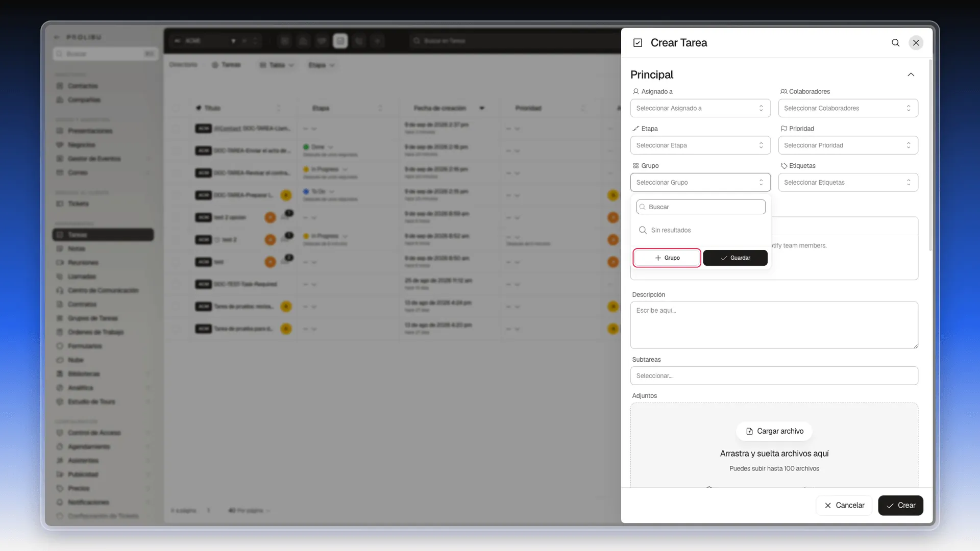
Task: Focus the Descripción text area
Action: tap(774, 325)
